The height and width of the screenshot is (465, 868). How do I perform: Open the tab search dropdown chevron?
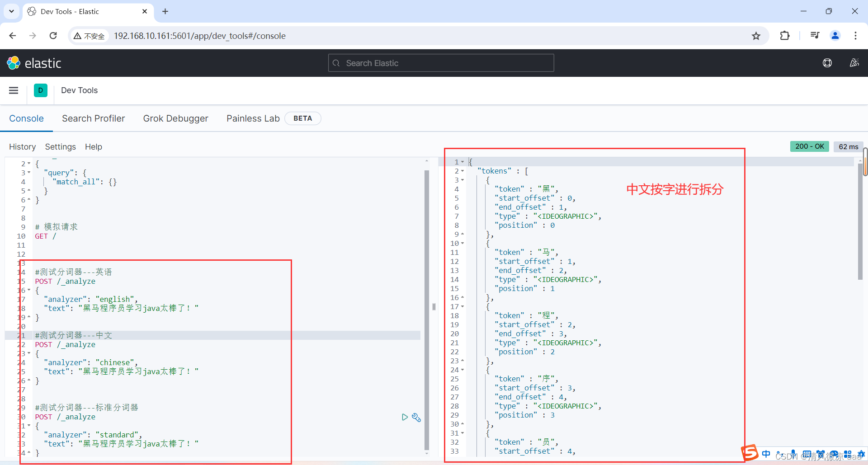click(11, 11)
